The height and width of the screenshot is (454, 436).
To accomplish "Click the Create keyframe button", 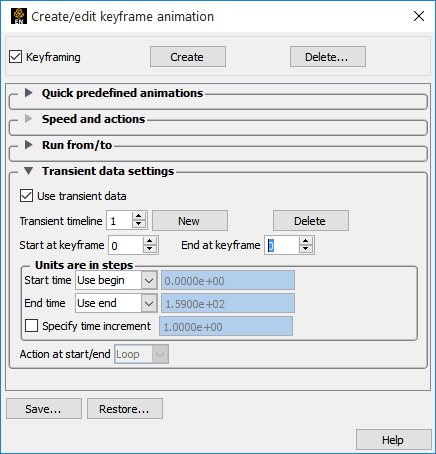I will click(x=188, y=57).
